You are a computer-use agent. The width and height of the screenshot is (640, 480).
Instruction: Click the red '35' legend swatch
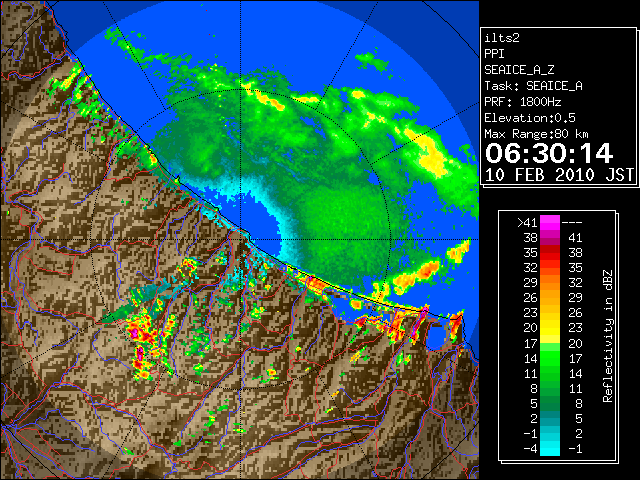[x=550, y=253]
